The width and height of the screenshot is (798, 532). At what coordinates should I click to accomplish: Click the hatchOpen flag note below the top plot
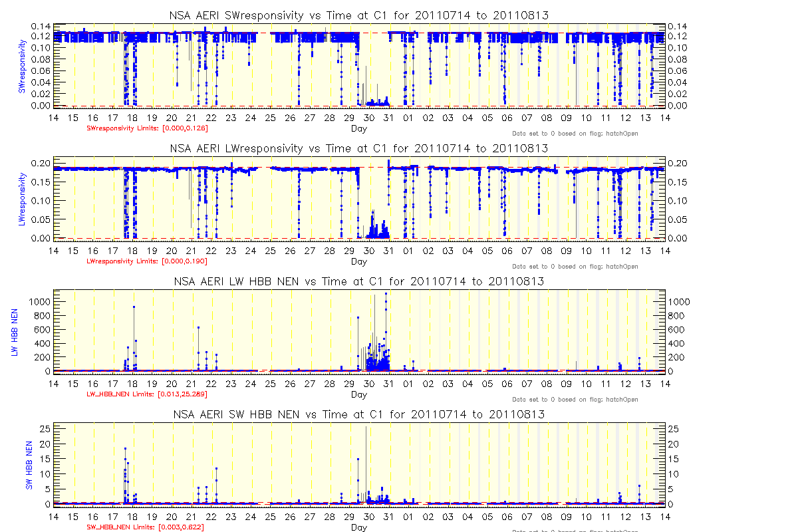[x=575, y=134]
